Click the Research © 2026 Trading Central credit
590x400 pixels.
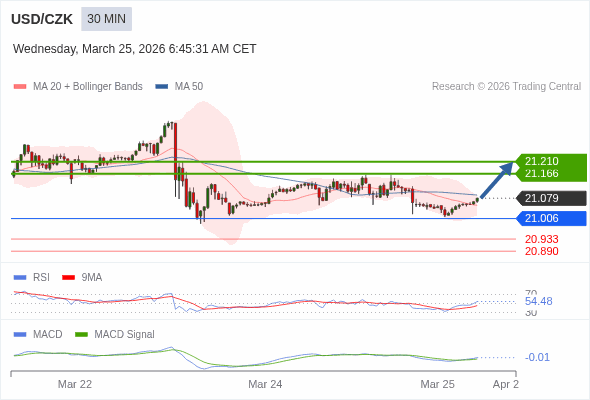tap(506, 87)
